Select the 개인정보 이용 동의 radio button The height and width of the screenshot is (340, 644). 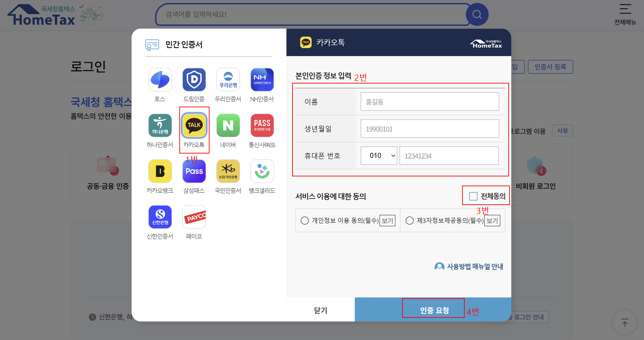point(305,221)
